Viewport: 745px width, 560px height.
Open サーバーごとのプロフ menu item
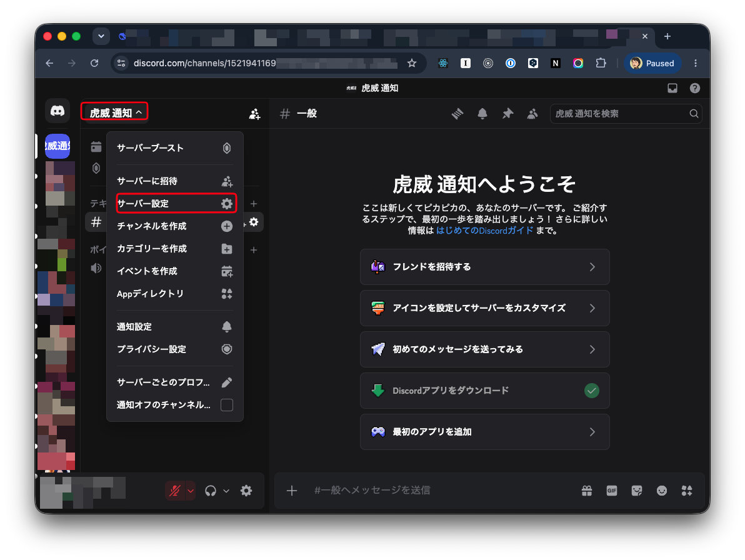[x=175, y=382]
